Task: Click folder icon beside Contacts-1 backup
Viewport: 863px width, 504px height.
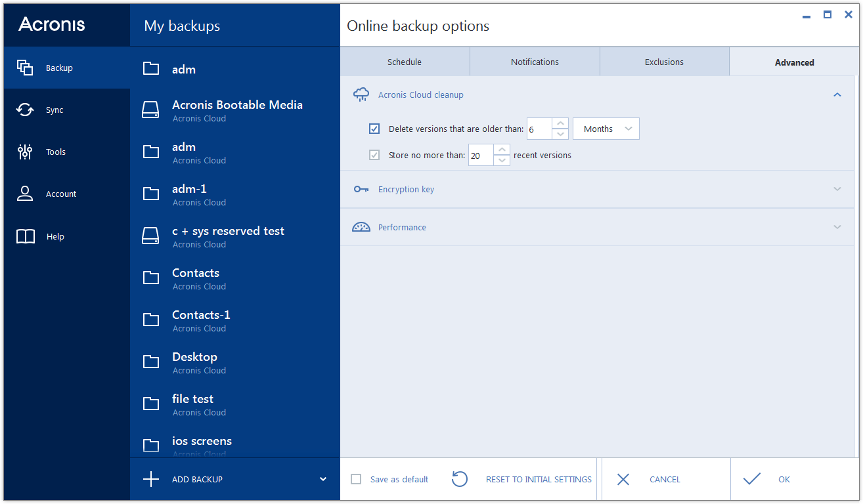Action: (151, 320)
